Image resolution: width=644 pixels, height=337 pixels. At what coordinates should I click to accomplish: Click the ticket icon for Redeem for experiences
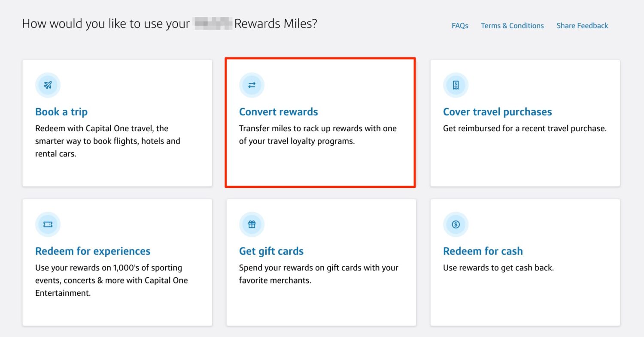[48, 224]
